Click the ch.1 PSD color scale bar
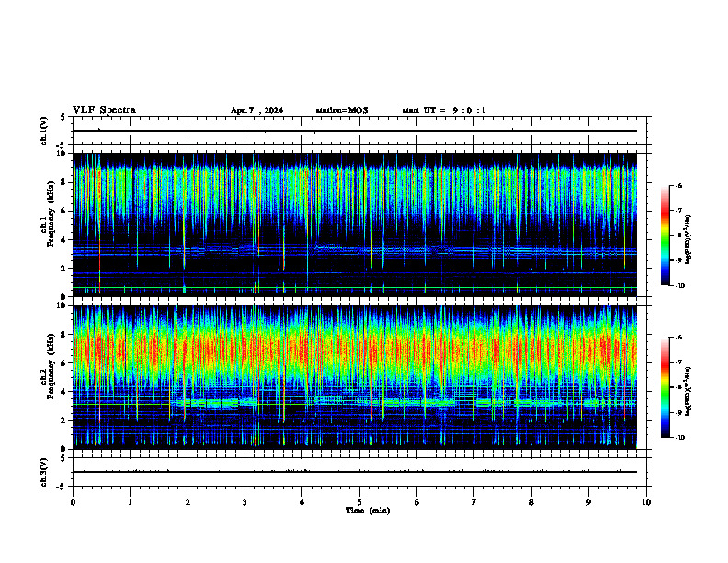Screen dimensions: 728x563 coord(665,236)
